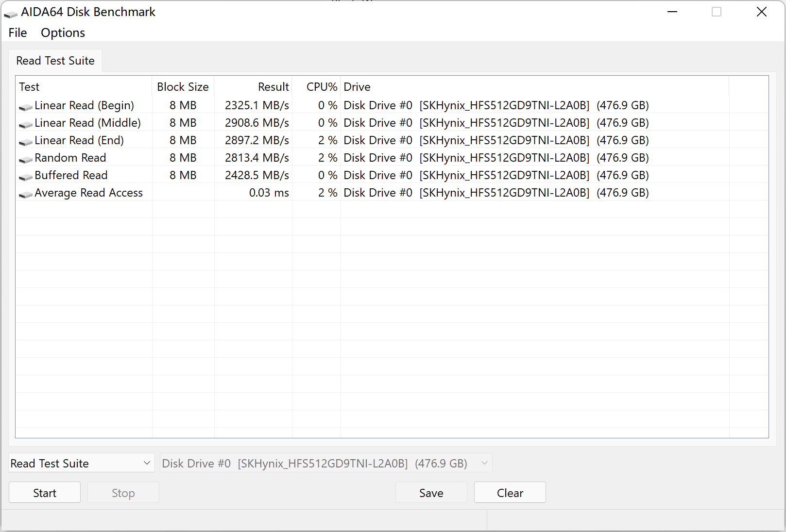Select the Linear Read (Middle) row label

pos(88,123)
